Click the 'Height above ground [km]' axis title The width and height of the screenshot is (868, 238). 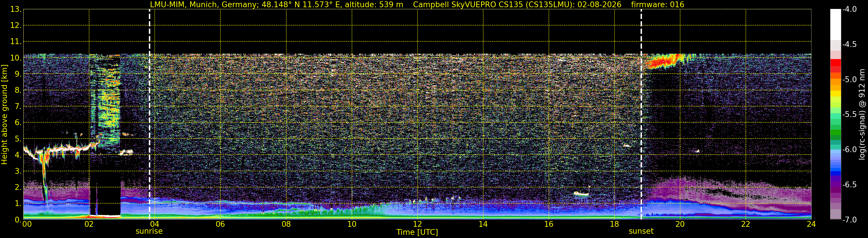[x=4, y=115]
